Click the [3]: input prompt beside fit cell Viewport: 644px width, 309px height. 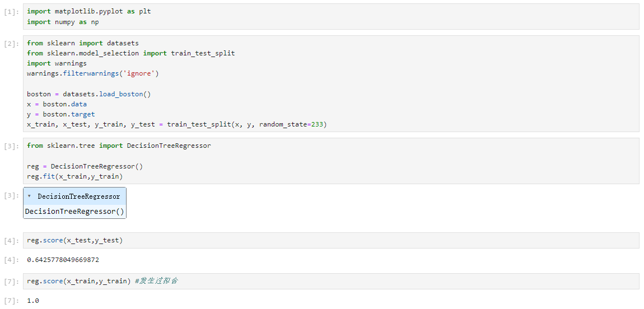pos(11,146)
